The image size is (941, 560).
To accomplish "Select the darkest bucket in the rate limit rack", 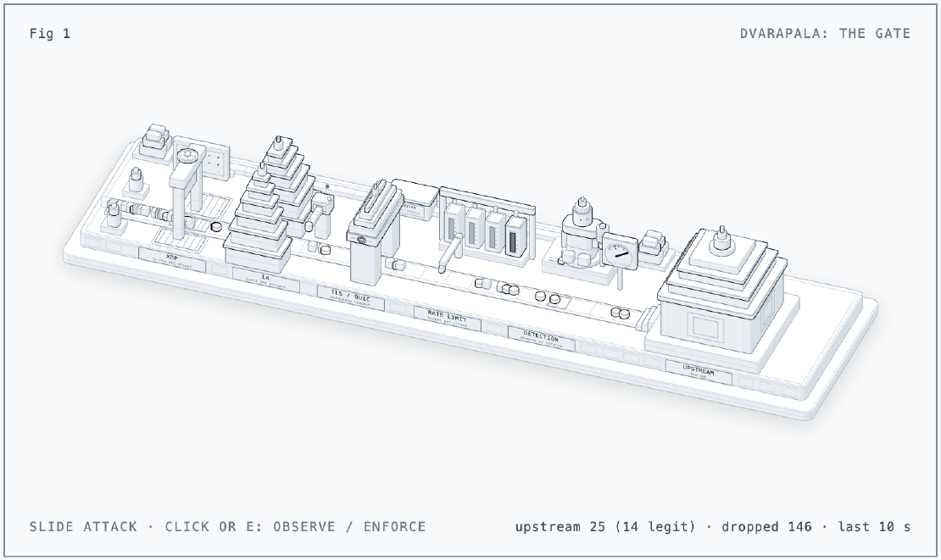I will (x=516, y=237).
